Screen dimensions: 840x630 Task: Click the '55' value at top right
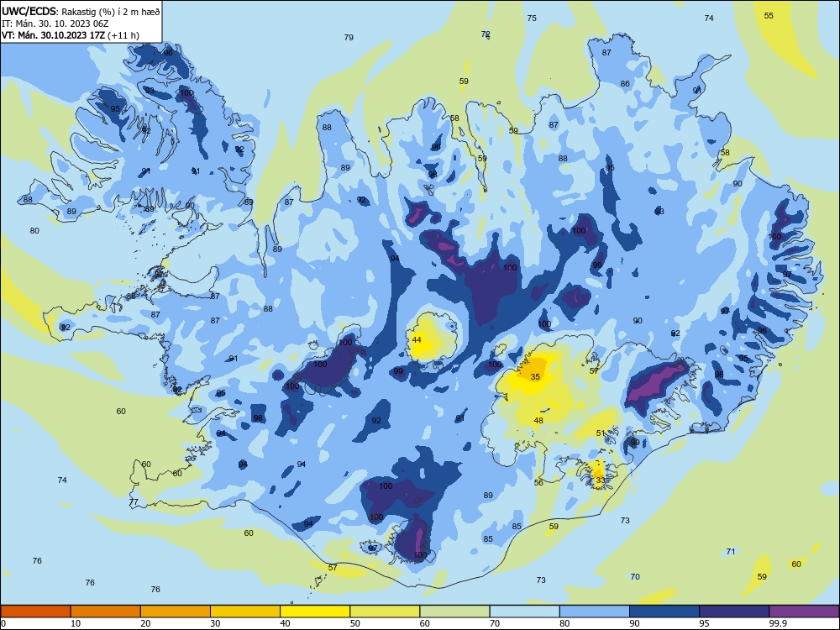[x=769, y=15]
